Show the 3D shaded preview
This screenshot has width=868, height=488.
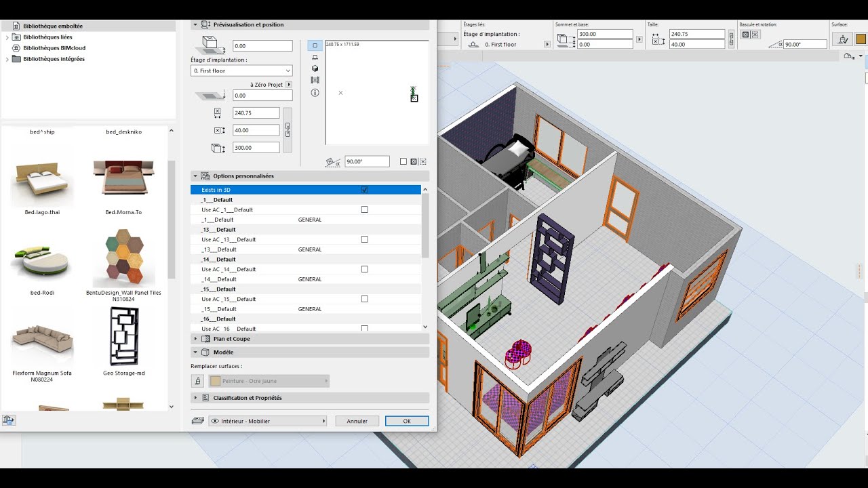pyautogui.click(x=315, y=68)
